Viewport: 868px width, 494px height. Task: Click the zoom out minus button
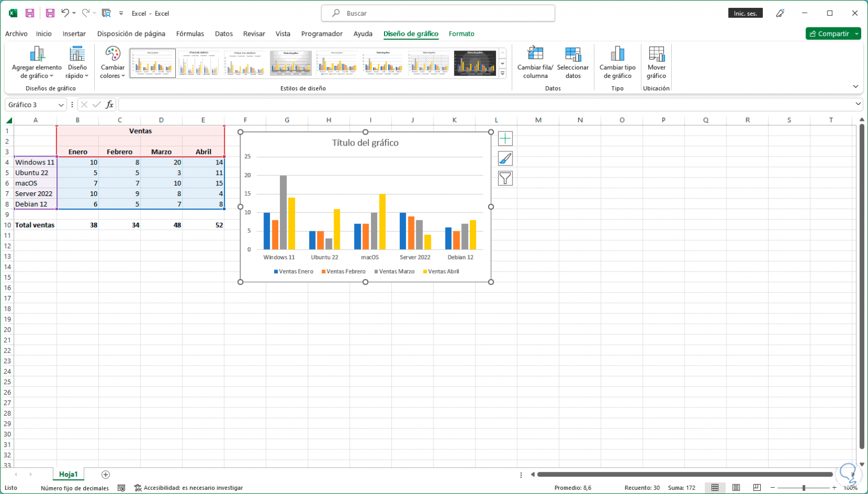click(773, 488)
